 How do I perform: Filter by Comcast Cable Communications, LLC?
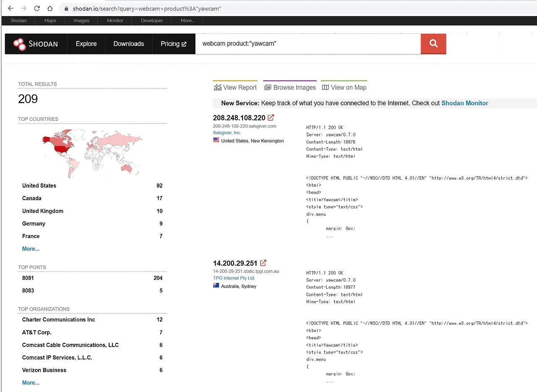[x=70, y=345]
